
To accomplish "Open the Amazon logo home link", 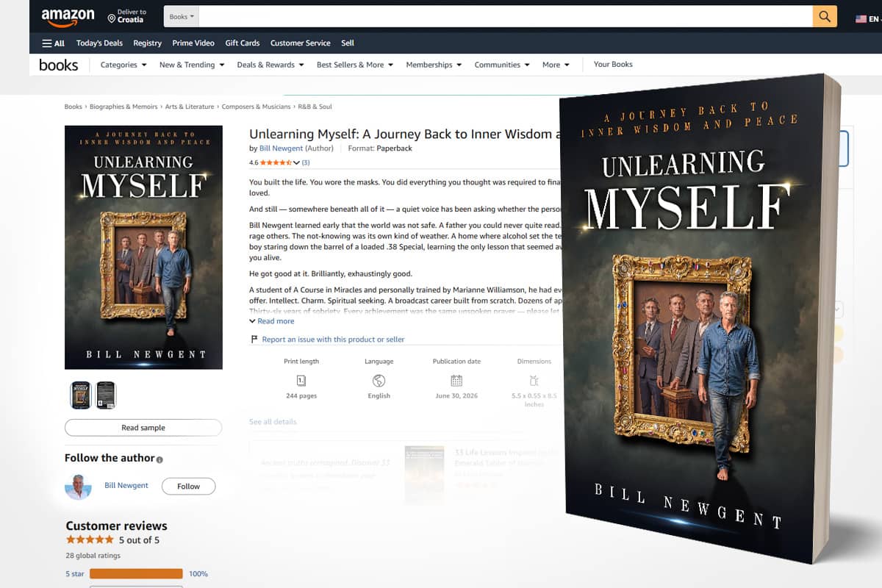I will coord(68,16).
